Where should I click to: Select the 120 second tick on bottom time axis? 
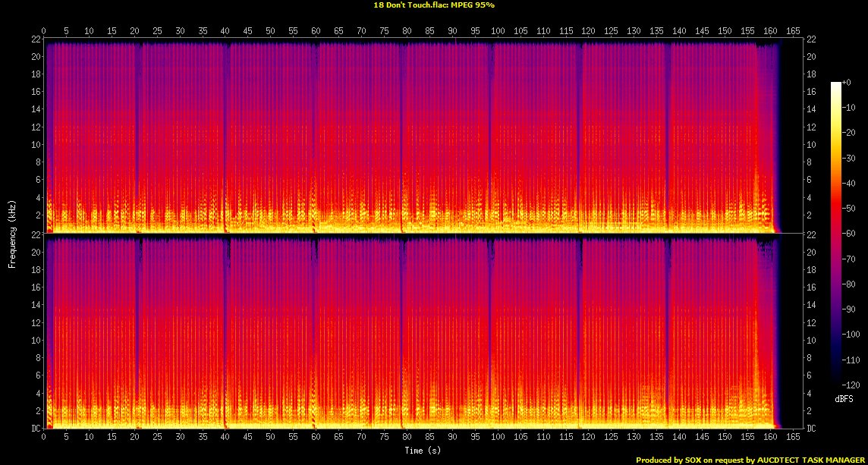(588, 438)
